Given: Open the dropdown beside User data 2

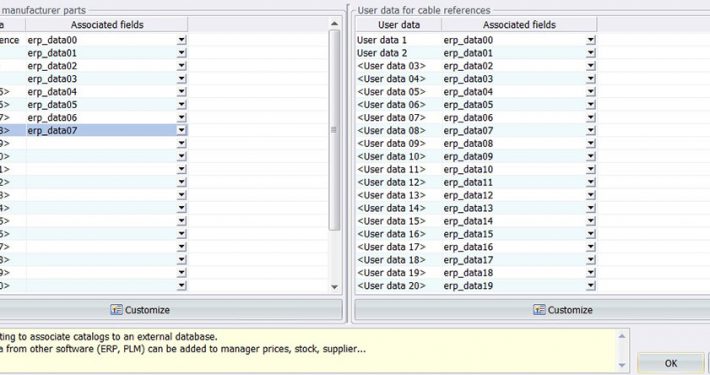Looking at the screenshot, I should 590,53.
